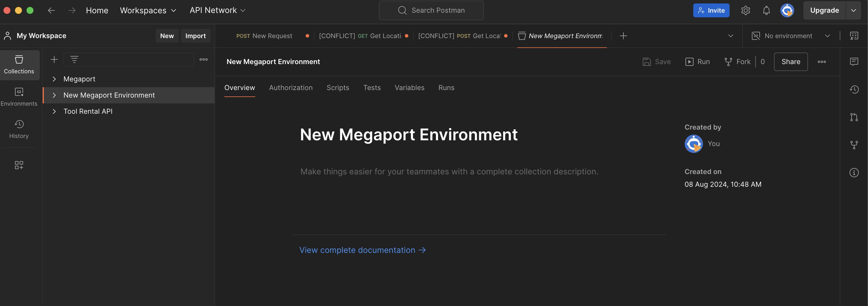Click the Import button
Viewport: 868px width, 306px height.
pyautogui.click(x=196, y=36)
